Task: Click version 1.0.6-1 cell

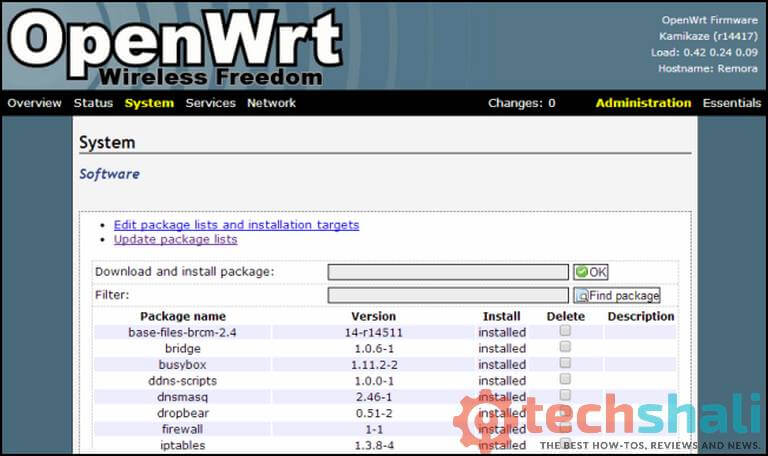Action: coord(374,349)
